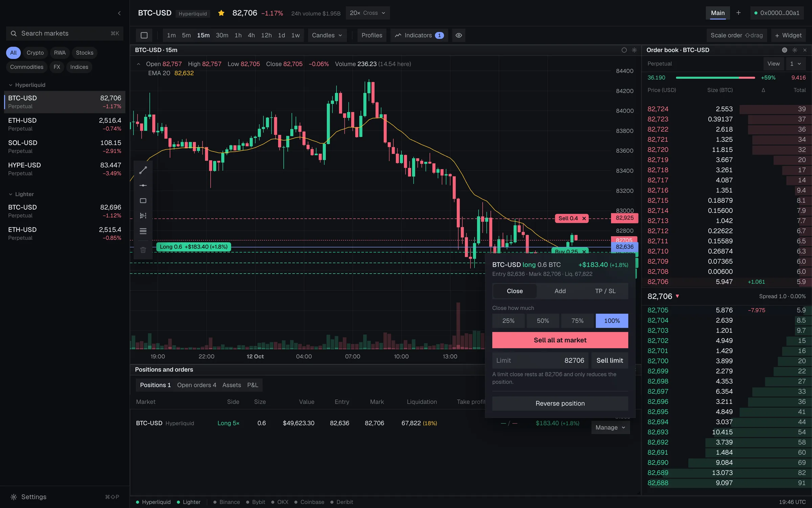Screen dimensions: 812x508
Task: Open the order book grouping dropdown
Action: pos(795,64)
